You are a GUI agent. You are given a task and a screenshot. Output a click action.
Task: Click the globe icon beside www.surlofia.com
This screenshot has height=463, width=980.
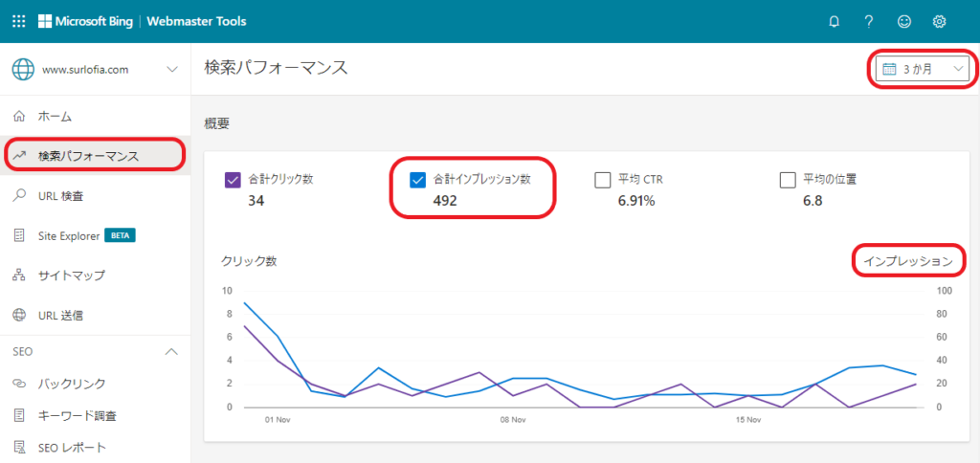click(x=23, y=70)
